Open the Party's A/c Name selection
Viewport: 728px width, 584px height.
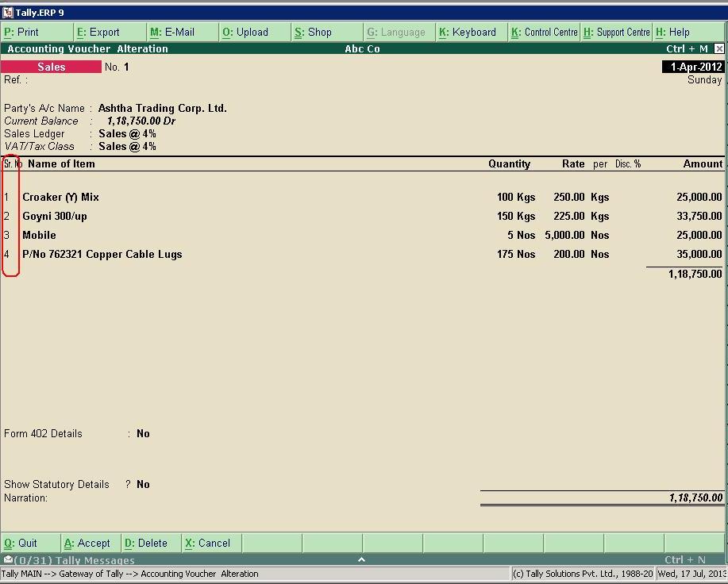coord(162,108)
